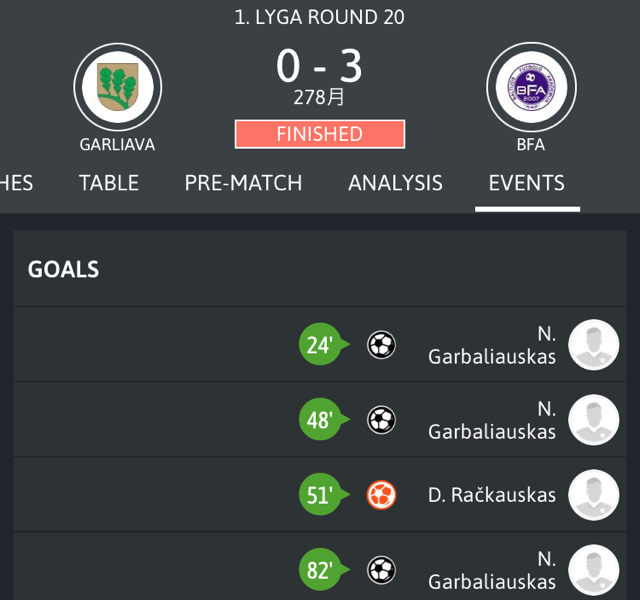Open D. Račkauskas player name
Image resolution: width=640 pixels, height=600 pixels.
[x=492, y=495]
